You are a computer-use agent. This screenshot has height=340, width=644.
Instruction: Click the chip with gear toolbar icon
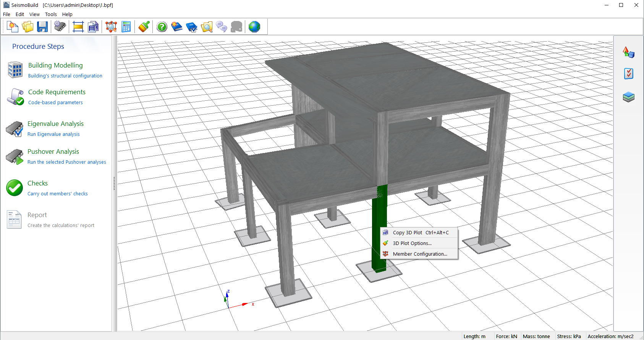60,27
